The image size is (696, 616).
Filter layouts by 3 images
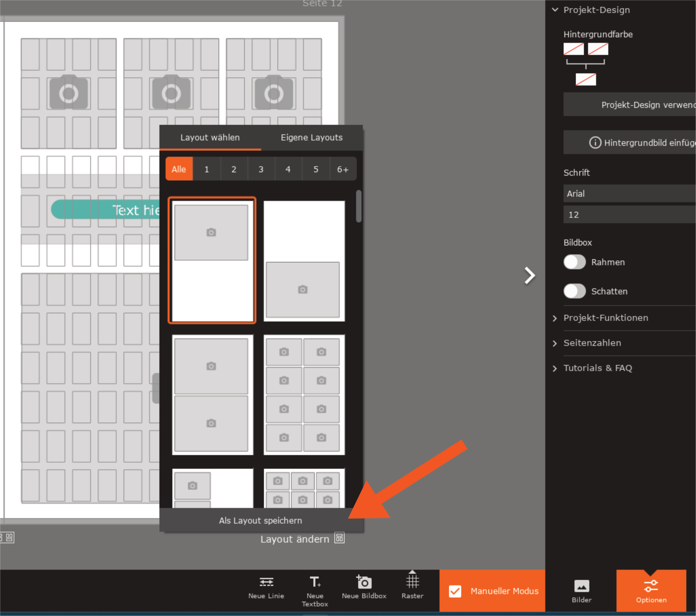261,169
